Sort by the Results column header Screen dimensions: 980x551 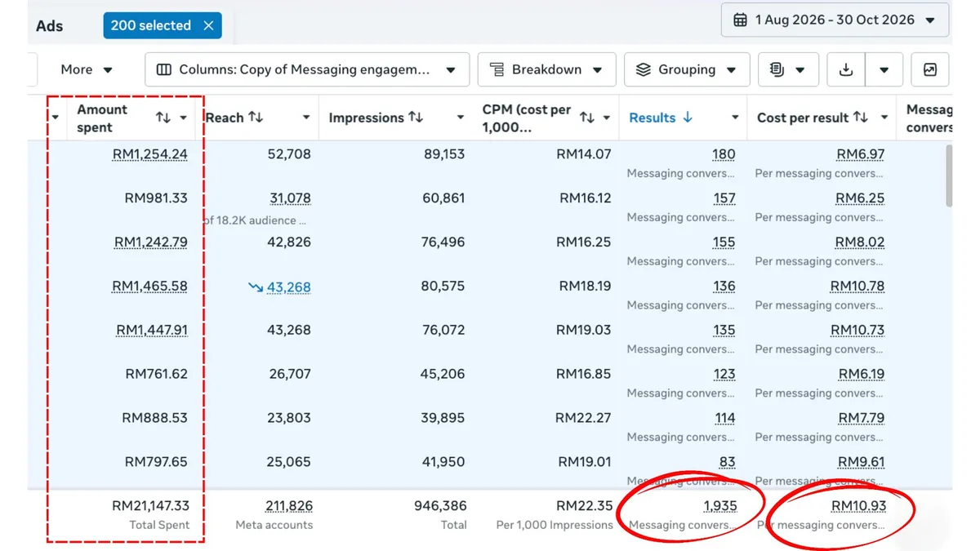pyautogui.click(x=661, y=118)
